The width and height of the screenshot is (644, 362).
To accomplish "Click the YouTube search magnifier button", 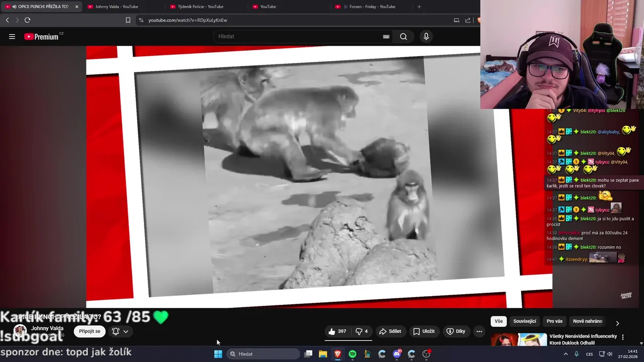I will [x=404, y=37].
